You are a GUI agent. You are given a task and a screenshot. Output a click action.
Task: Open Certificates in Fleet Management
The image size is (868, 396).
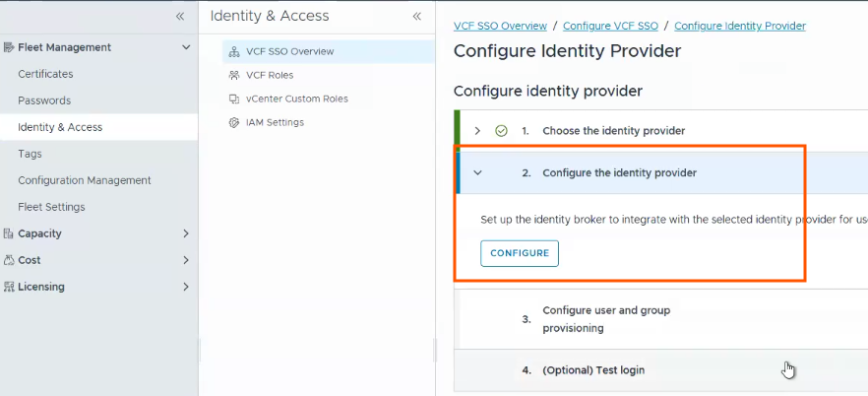45,74
